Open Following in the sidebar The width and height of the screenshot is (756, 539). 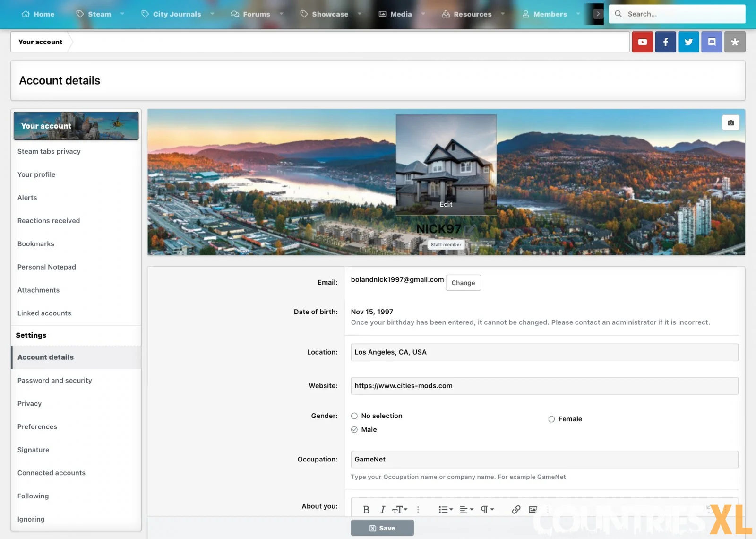click(x=33, y=496)
